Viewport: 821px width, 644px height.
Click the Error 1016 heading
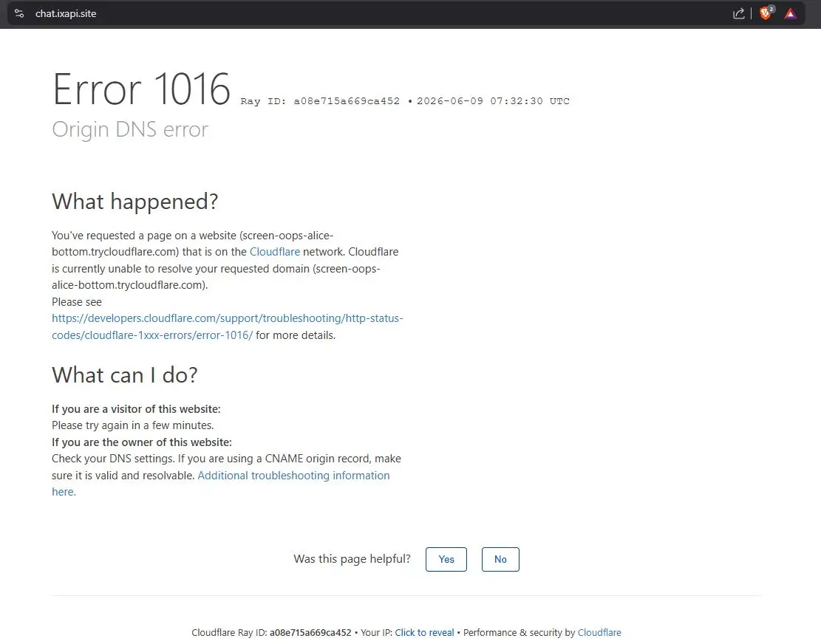pos(141,89)
